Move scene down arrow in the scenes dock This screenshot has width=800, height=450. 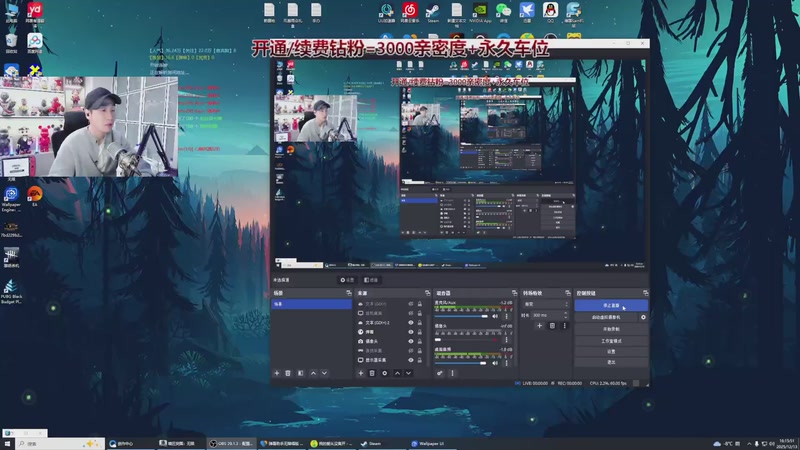click(324, 373)
